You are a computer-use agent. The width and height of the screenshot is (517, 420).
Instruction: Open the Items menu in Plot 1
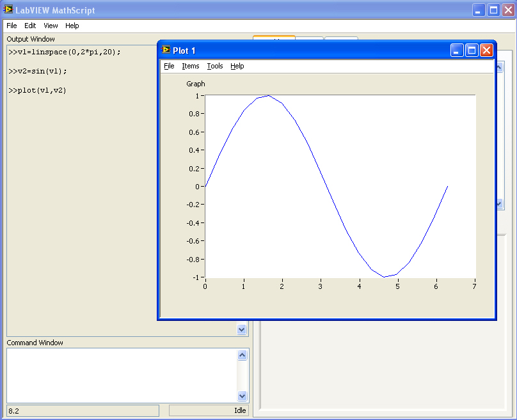191,66
